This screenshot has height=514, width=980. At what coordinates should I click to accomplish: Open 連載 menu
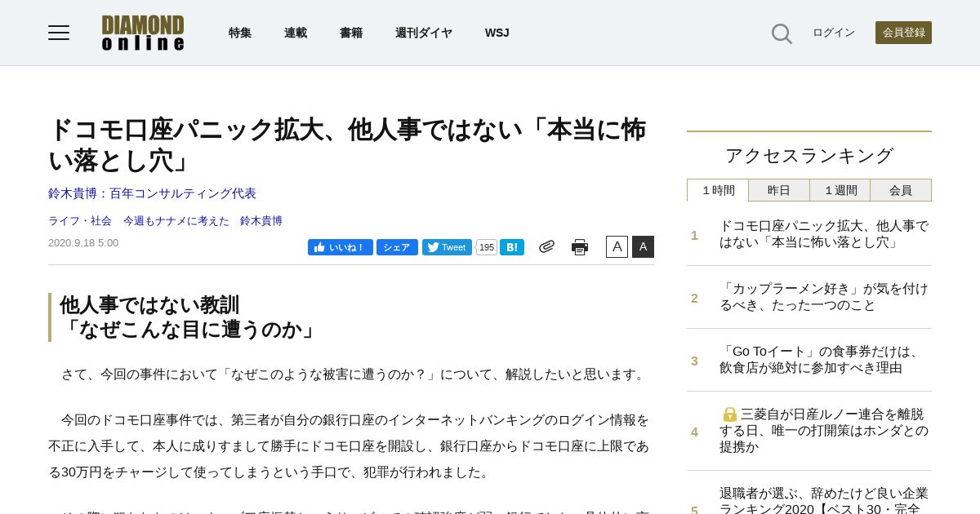click(296, 33)
